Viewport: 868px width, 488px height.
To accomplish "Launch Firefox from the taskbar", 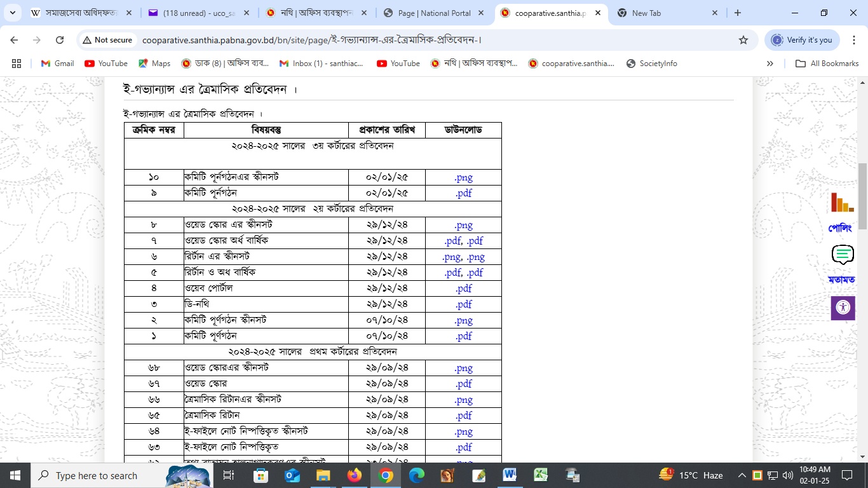I will (x=354, y=475).
